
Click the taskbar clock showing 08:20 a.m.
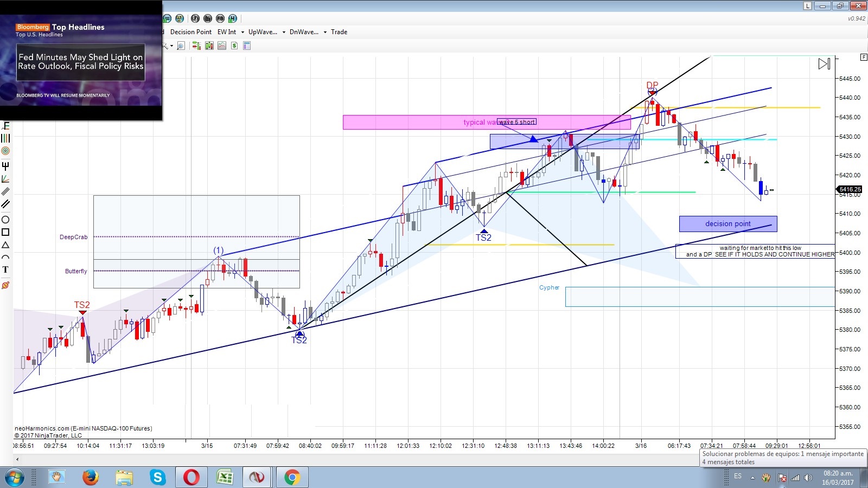pyautogui.click(x=838, y=478)
